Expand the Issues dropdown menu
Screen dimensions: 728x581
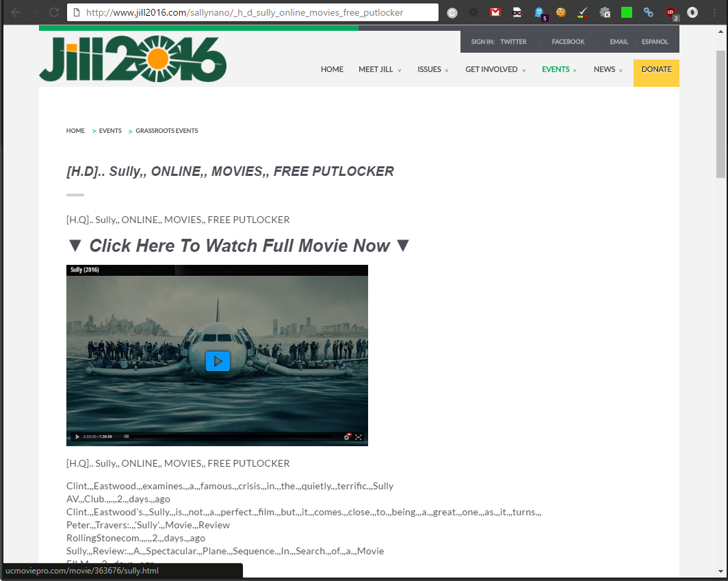tap(432, 70)
